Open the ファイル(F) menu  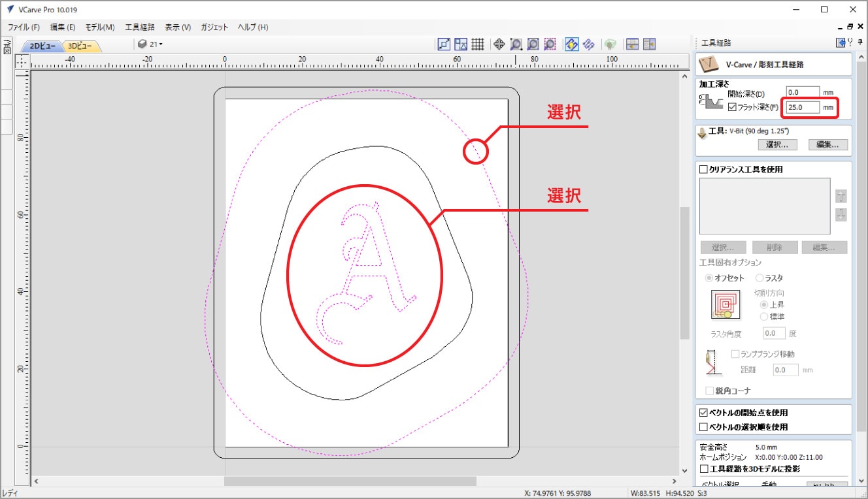24,27
